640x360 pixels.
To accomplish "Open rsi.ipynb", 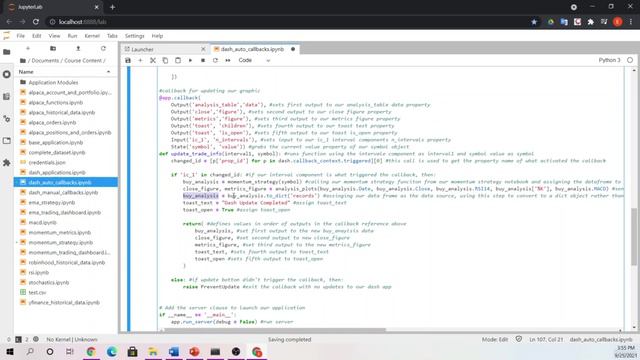I will click(39, 272).
